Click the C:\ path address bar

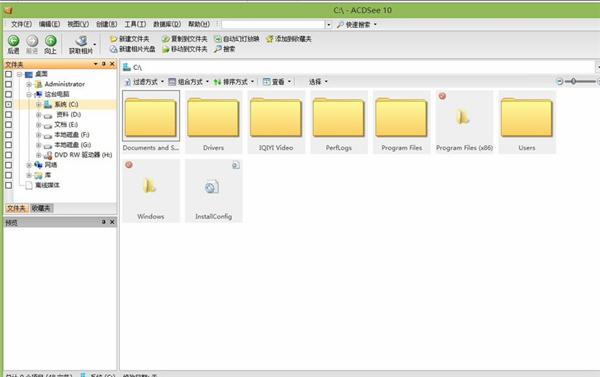click(359, 67)
